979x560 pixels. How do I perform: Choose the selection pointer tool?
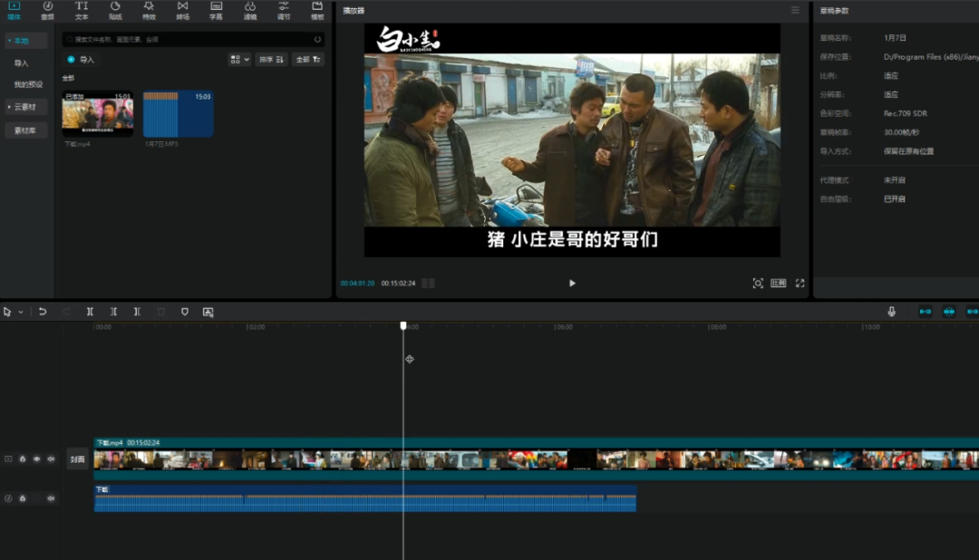click(7, 312)
